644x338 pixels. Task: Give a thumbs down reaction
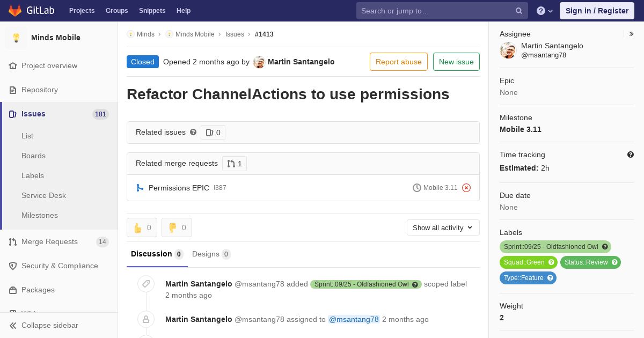(177, 227)
